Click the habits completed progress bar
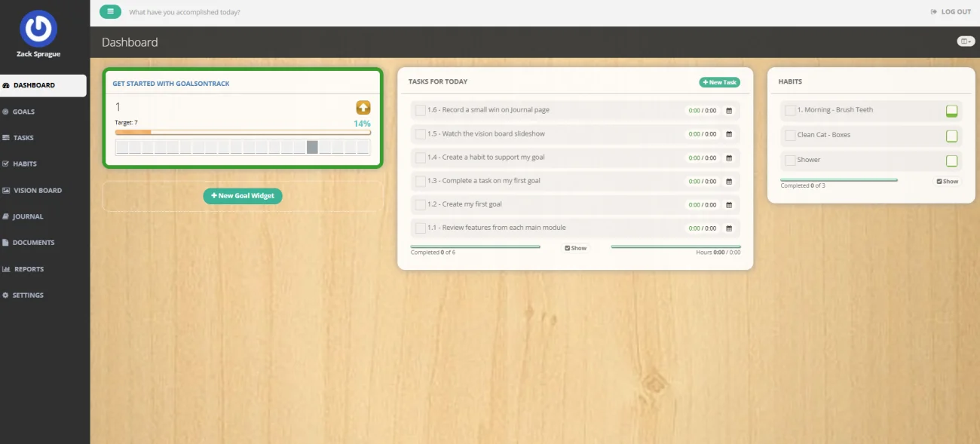Screen dimensions: 980x444 [x=839, y=180]
